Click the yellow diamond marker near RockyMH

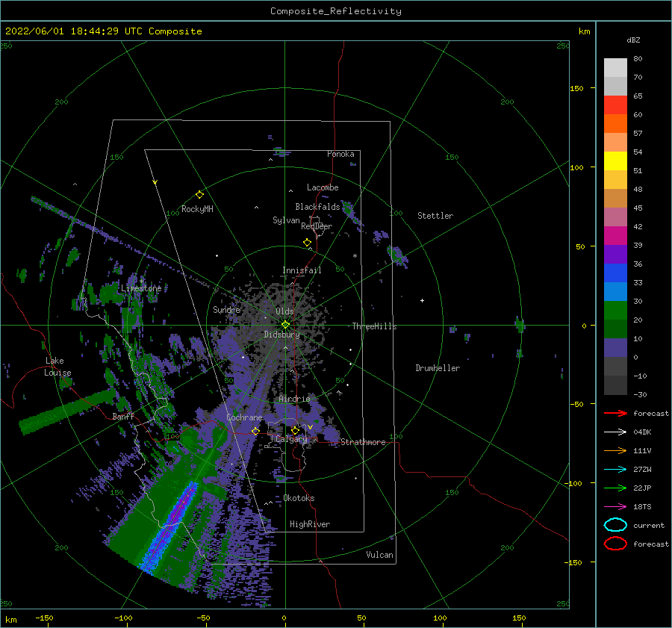coord(199,195)
